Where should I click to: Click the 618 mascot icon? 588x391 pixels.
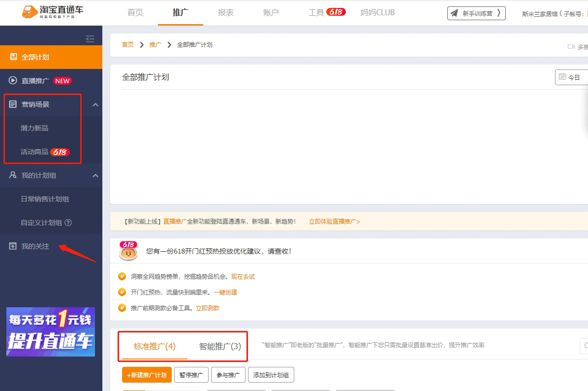(128, 251)
